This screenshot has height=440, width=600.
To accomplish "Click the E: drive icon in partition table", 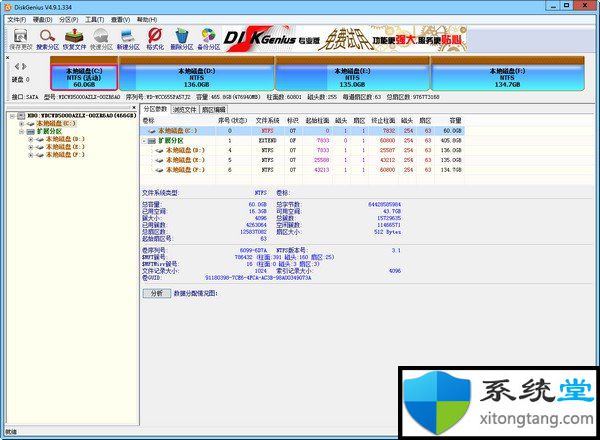I will 160,160.
